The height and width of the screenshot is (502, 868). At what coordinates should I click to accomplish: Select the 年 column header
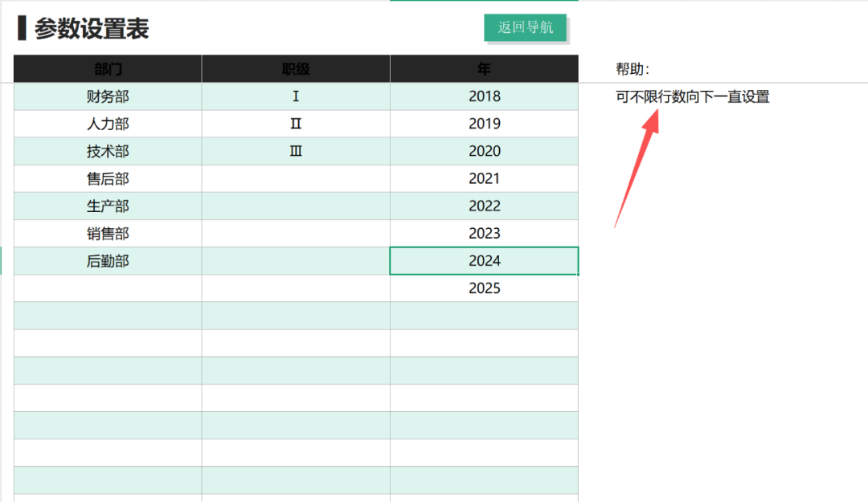(x=484, y=69)
